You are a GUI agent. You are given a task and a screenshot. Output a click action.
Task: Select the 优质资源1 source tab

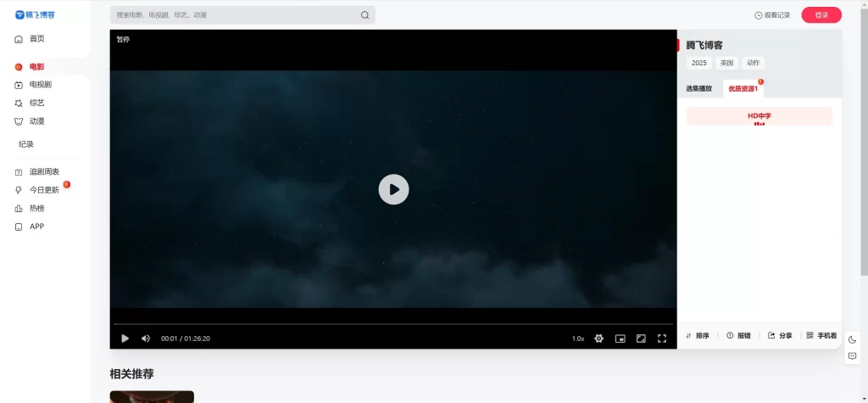(743, 88)
